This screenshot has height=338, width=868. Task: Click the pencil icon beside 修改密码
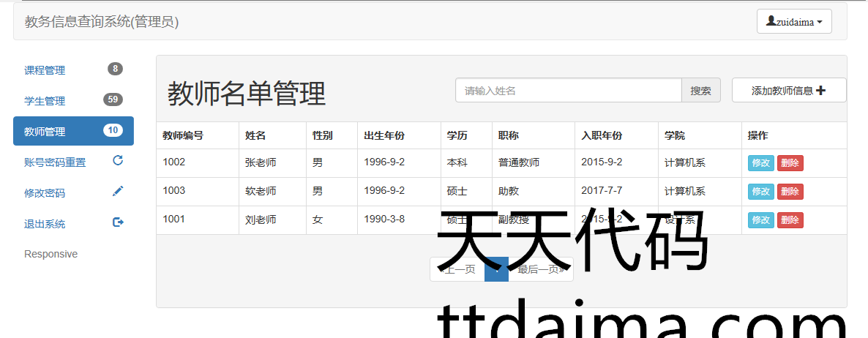click(118, 192)
